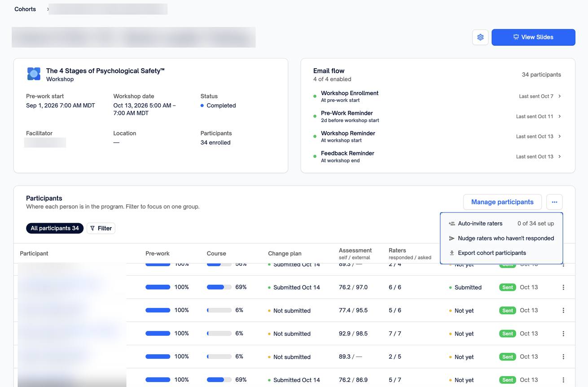Screen dimensions: 588x387
Task: Click Sent badge in 6 / 6 raters row
Action: pyautogui.click(x=508, y=287)
